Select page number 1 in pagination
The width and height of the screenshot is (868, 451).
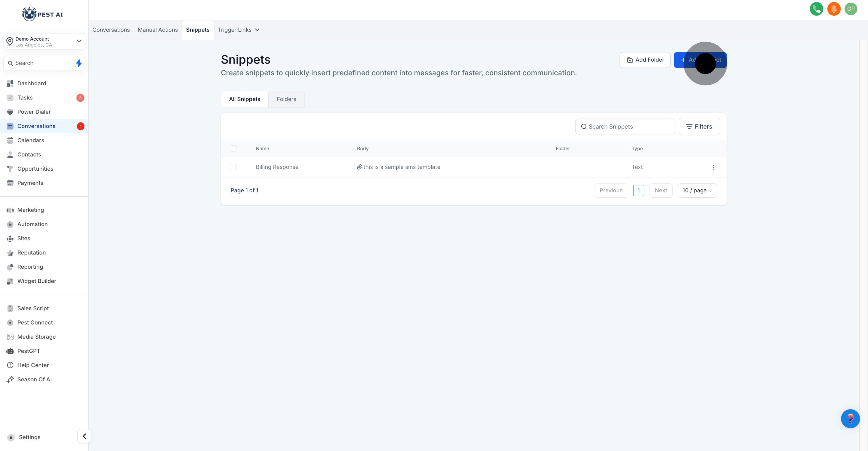(638, 191)
